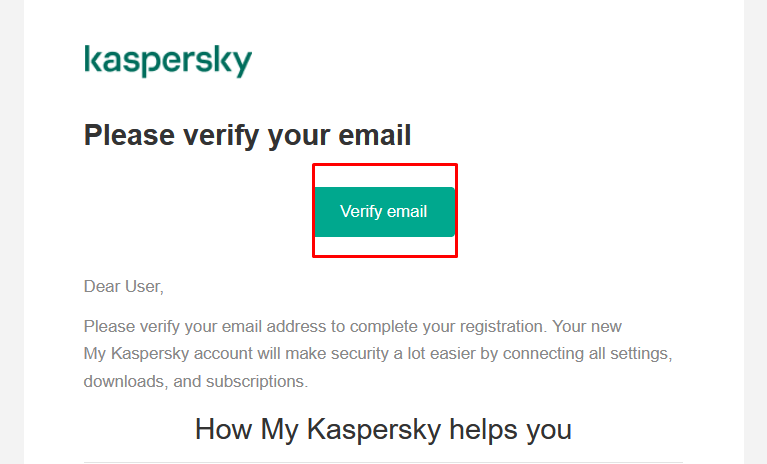Click the "How My Kaspersky helps you" heading
Viewport: 767px width, 464px height.
pyautogui.click(x=383, y=430)
